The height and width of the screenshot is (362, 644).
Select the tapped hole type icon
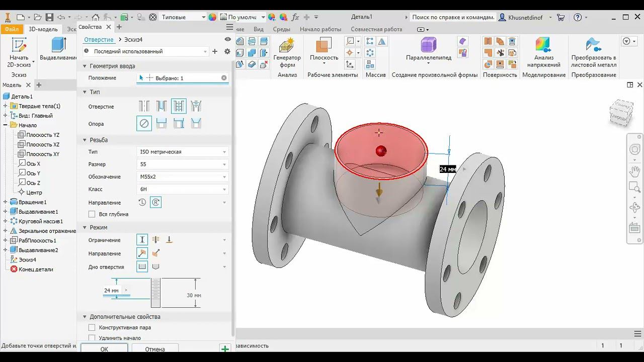[179, 106]
